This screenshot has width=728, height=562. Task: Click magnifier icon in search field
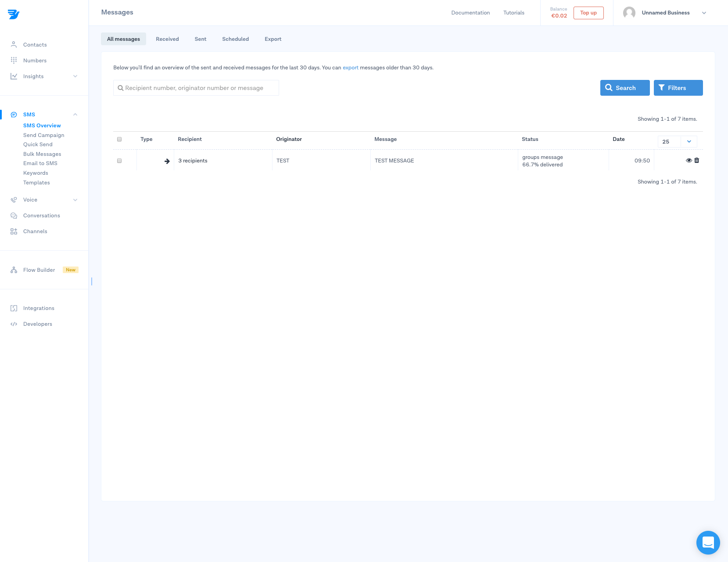tap(120, 88)
